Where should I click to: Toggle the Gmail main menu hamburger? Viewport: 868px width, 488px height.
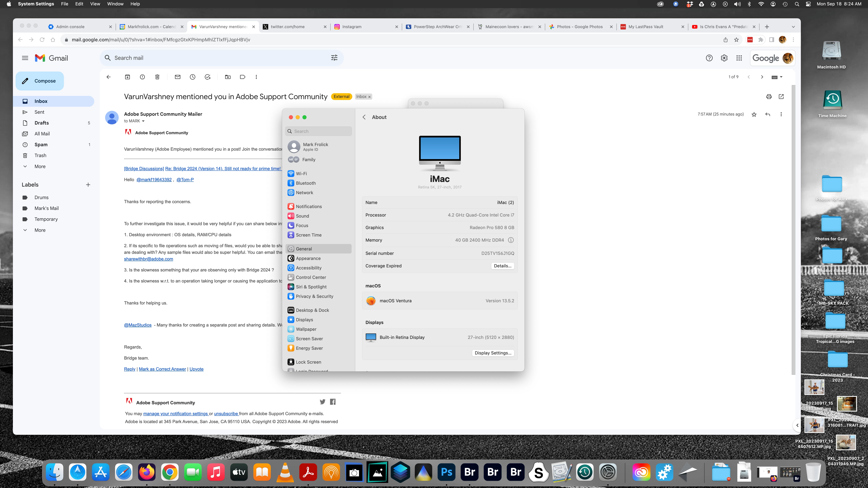coord(25,58)
